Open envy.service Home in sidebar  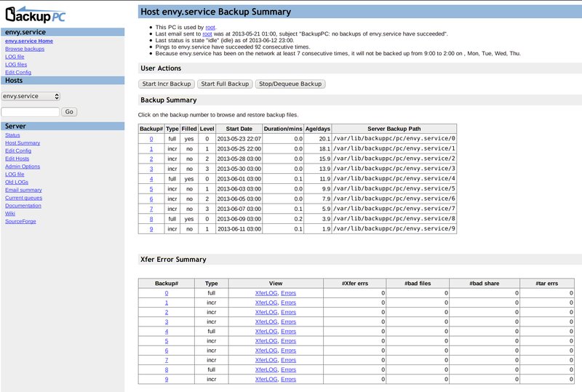pos(29,41)
